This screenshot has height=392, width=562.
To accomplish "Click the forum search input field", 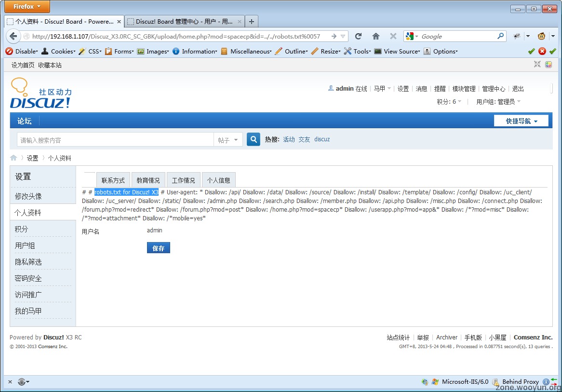I will pyautogui.click(x=116, y=140).
